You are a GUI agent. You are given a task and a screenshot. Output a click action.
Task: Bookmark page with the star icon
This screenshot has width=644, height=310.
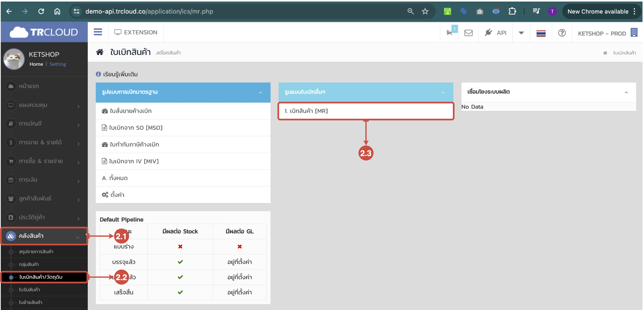(x=425, y=11)
